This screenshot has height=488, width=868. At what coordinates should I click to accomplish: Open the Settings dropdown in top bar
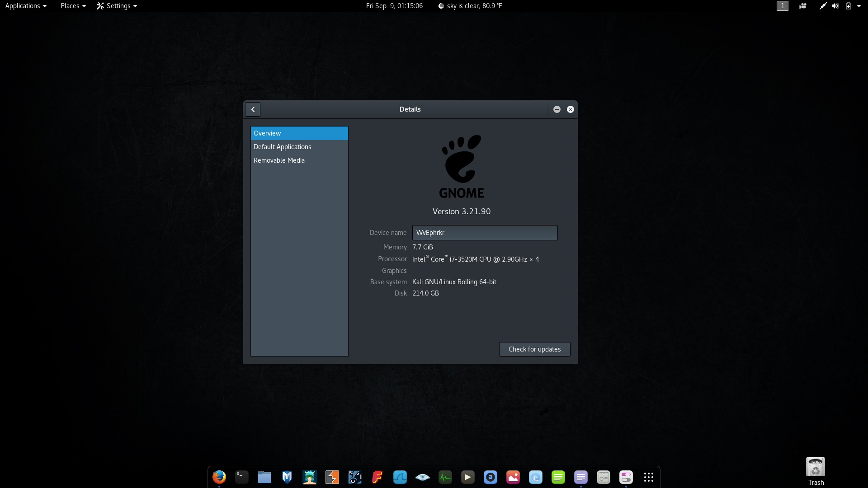tap(117, 6)
